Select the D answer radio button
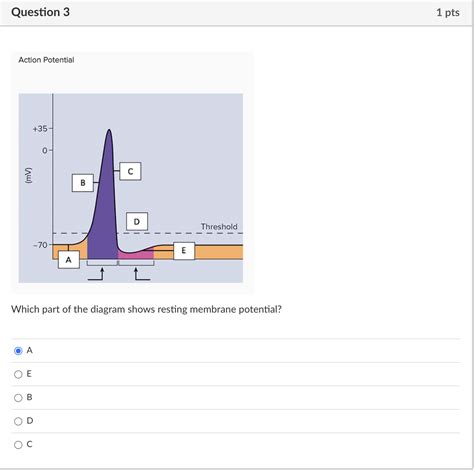Image resolution: width=474 pixels, height=470 pixels. [x=18, y=421]
